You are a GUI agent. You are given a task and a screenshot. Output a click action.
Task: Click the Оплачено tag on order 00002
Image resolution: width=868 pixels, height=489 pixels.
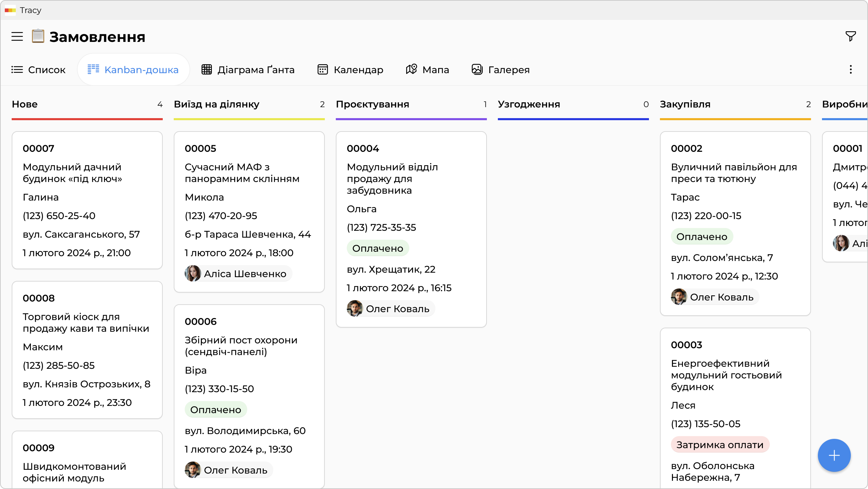[x=701, y=237]
